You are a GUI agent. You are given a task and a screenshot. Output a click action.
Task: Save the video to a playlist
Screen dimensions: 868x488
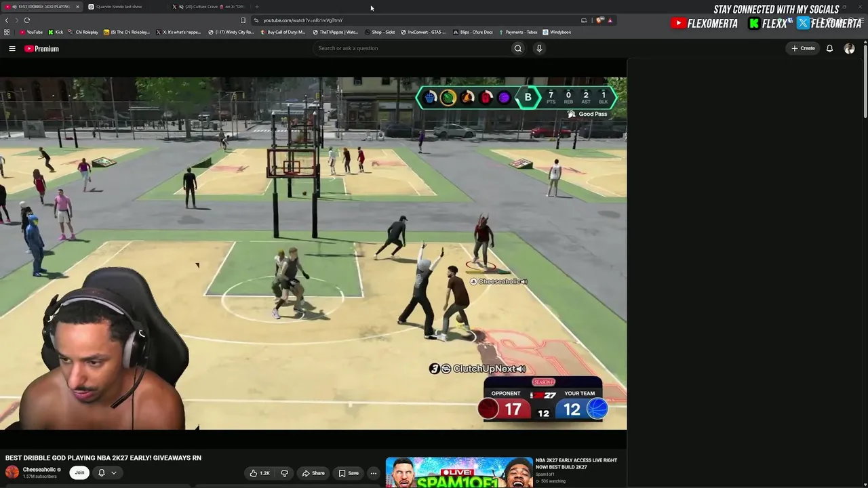(x=349, y=473)
